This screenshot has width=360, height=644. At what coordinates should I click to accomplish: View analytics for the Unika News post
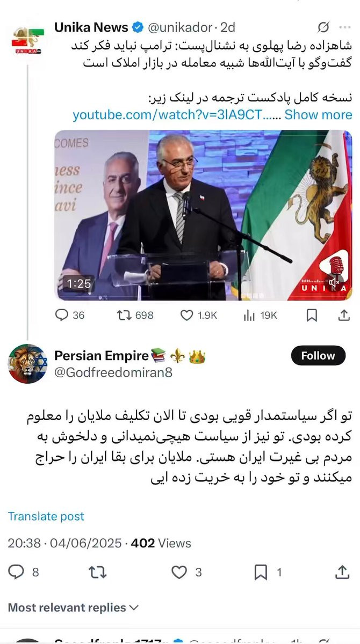coord(260,316)
